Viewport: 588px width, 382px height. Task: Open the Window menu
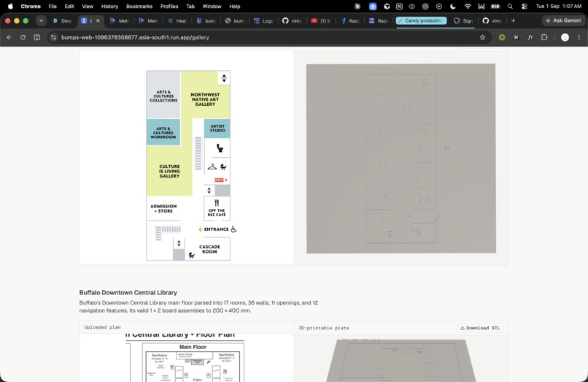point(212,7)
